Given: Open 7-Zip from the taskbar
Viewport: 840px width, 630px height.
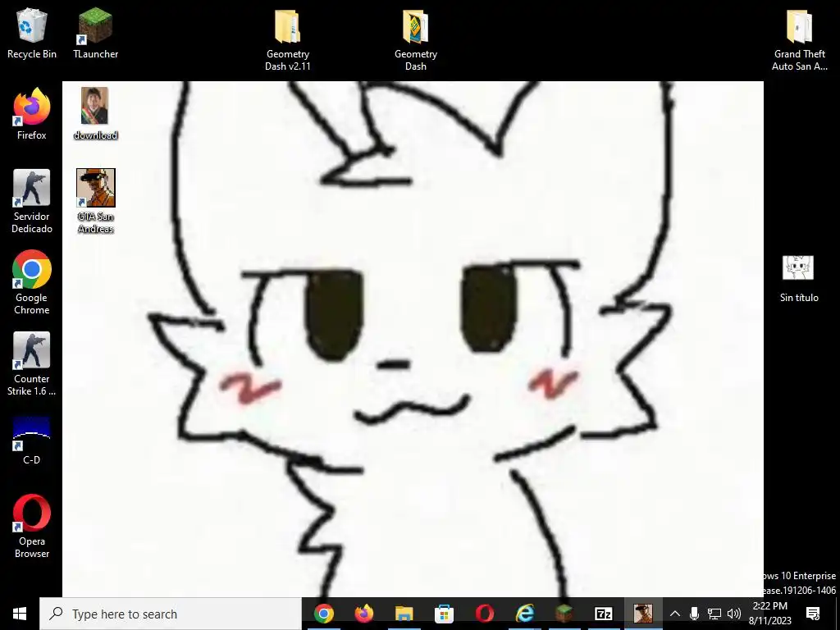Looking at the screenshot, I should pyautogui.click(x=603, y=614).
